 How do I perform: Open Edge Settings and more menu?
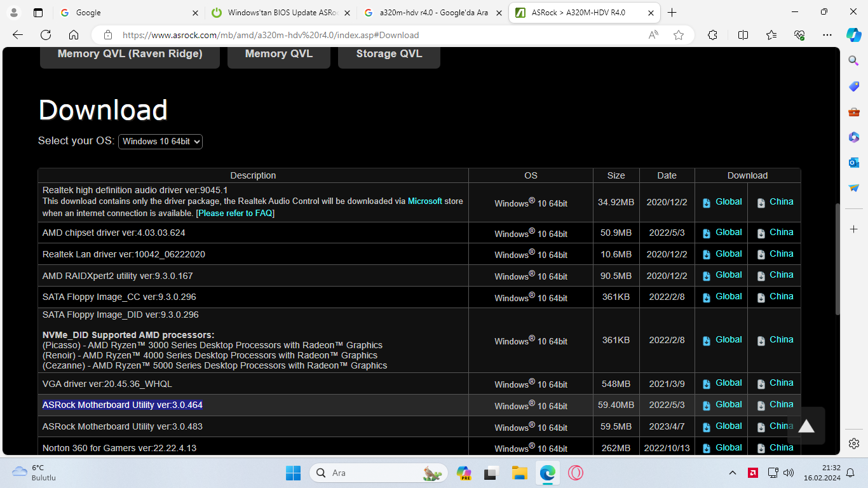827,35
